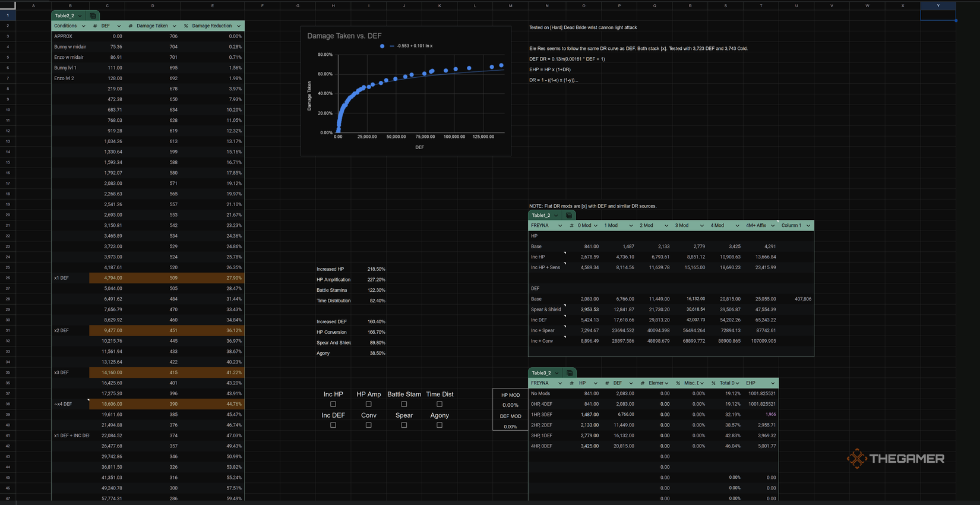The height and width of the screenshot is (505, 980).
Task: Click the Damage Taken vs. DEF chart title
Action: pos(344,36)
